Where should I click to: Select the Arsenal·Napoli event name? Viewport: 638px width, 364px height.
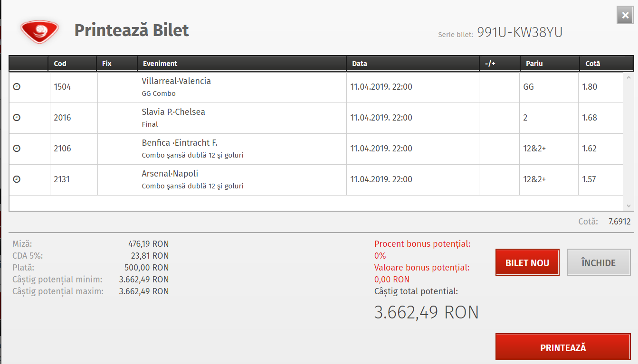pyautogui.click(x=170, y=174)
